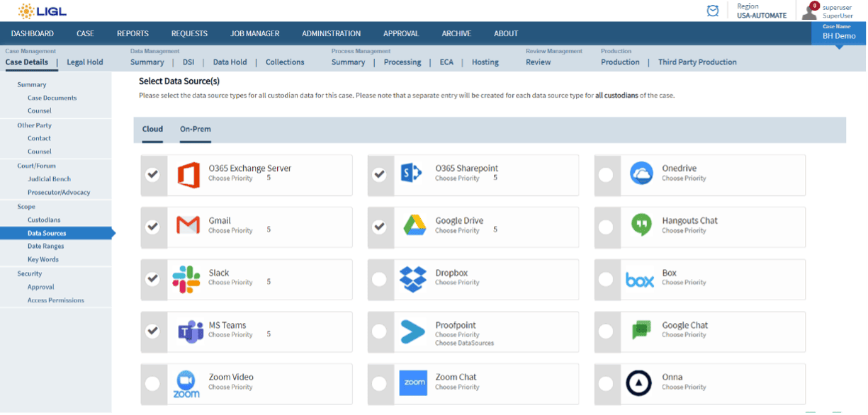Open the DASHBOARD menu
868x415 pixels.
(x=33, y=33)
